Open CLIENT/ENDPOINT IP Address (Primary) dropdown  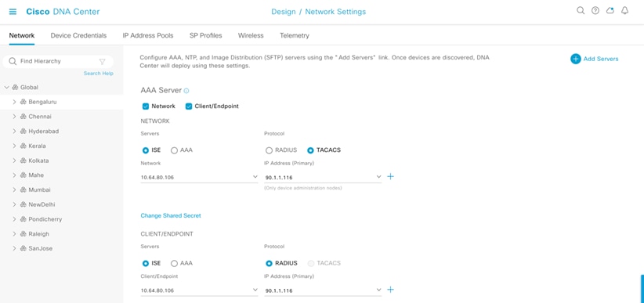(x=323, y=290)
